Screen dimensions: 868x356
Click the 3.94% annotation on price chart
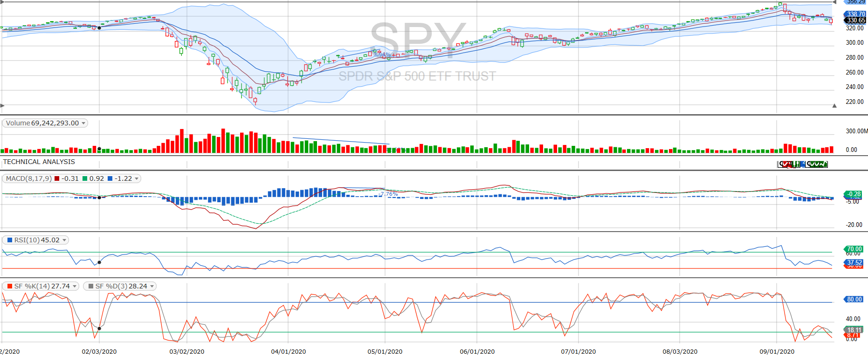(382, 55)
